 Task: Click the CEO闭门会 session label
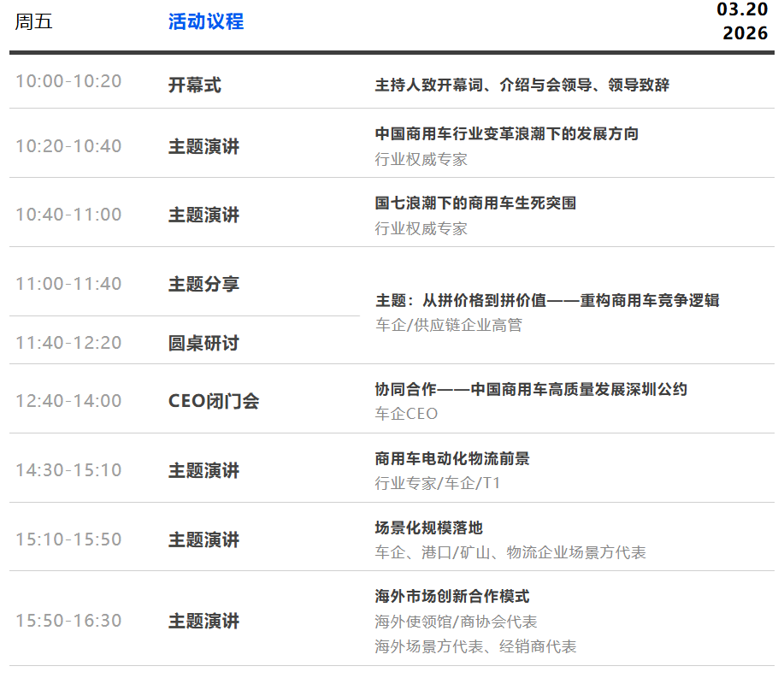213,401
